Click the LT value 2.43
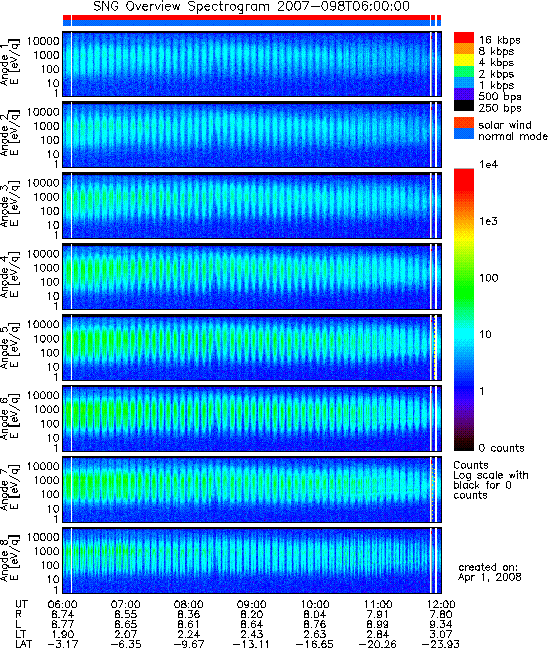 [x=252, y=634]
